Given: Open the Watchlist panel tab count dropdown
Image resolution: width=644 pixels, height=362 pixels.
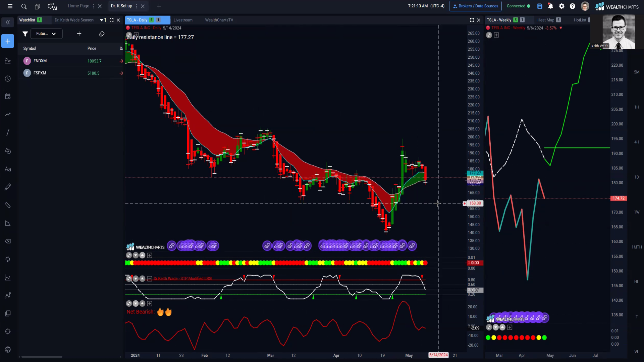Looking at the screenshot, I should point(103,20).
